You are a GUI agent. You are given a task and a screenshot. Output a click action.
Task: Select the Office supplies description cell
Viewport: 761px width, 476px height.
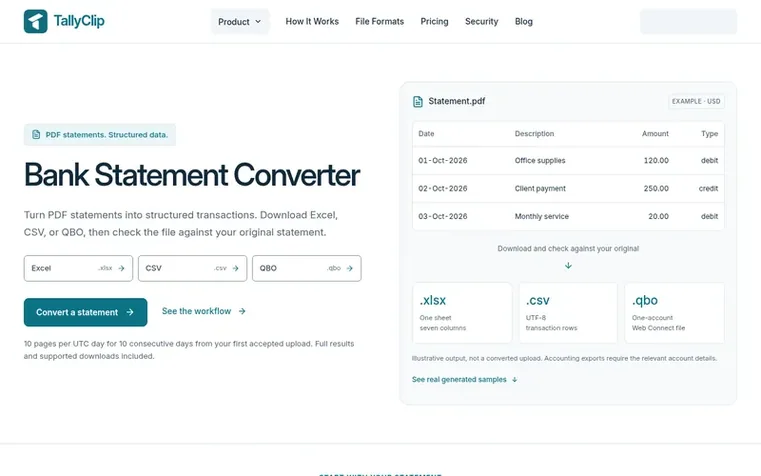540,161
